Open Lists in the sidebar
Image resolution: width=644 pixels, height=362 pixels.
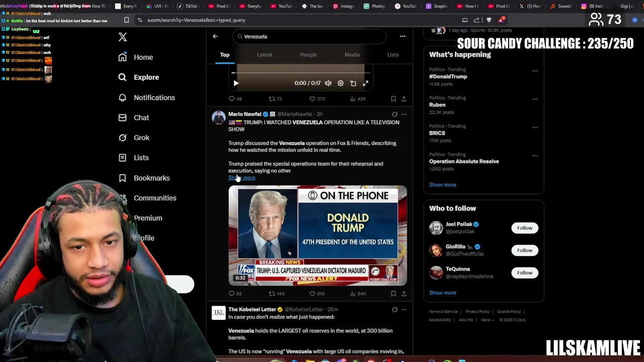(133, 158)
